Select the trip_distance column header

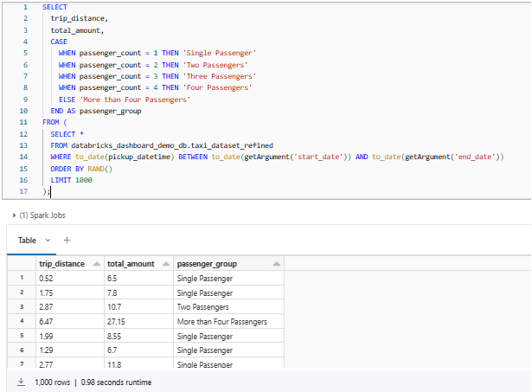(x=62, y=264)
